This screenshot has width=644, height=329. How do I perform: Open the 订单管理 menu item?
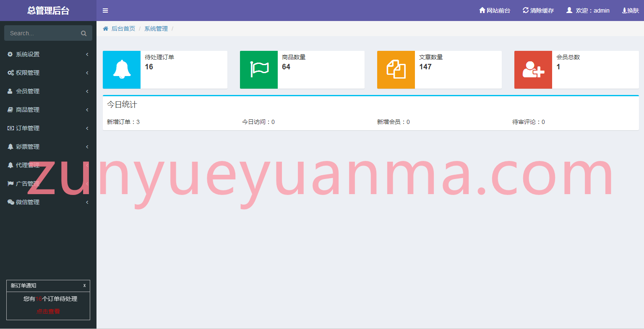point(48,128)
